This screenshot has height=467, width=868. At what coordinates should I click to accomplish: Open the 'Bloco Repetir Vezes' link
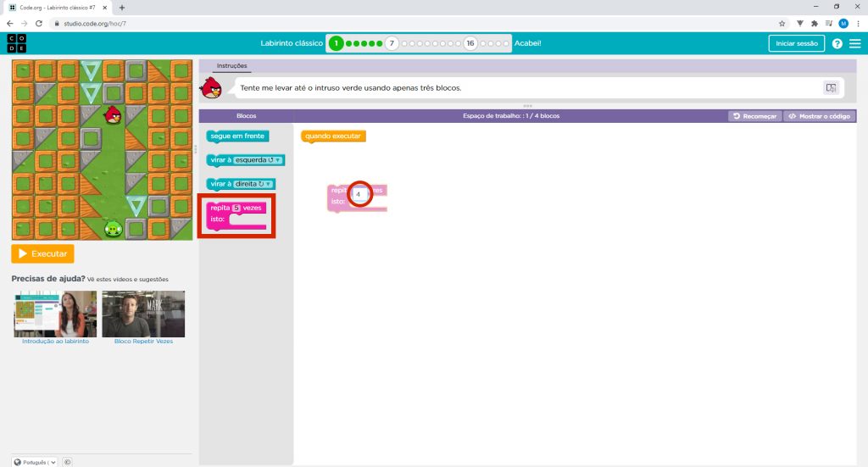coord(143,342)
